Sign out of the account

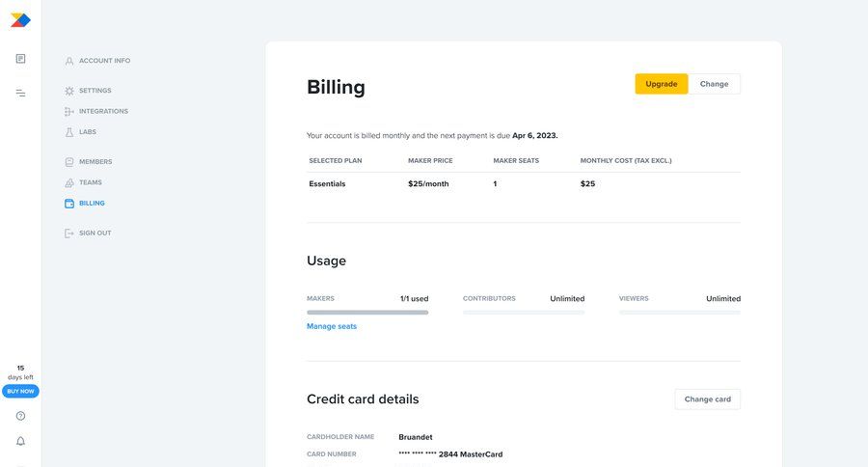coord(95,233)
